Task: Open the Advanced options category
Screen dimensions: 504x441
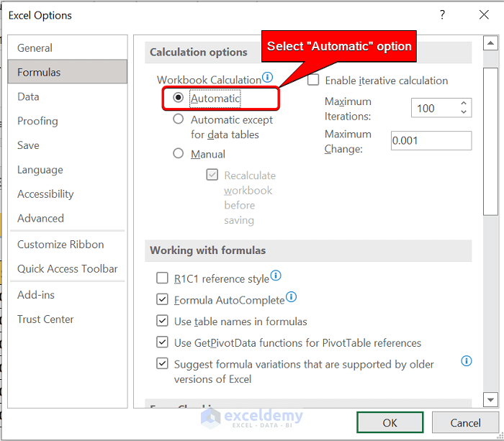Action: 40,218
